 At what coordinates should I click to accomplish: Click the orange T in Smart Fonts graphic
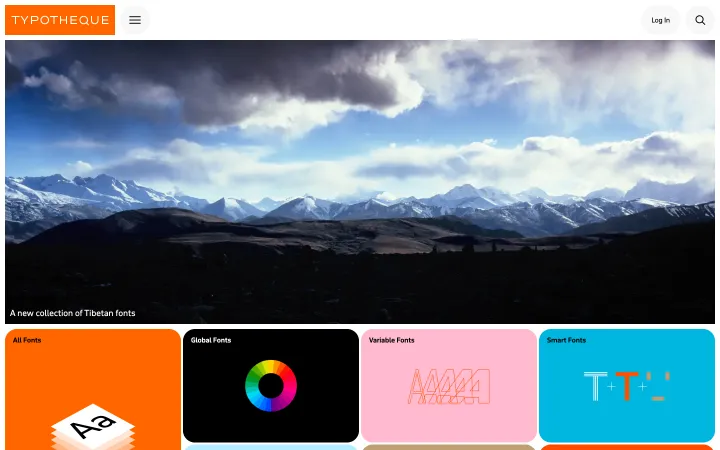click(x=627, y=386)
